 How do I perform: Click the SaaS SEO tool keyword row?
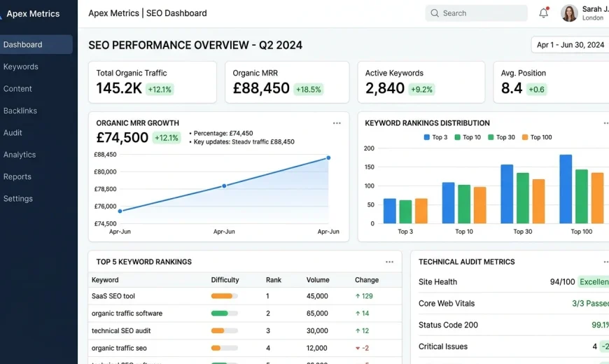tap(245, 296)
